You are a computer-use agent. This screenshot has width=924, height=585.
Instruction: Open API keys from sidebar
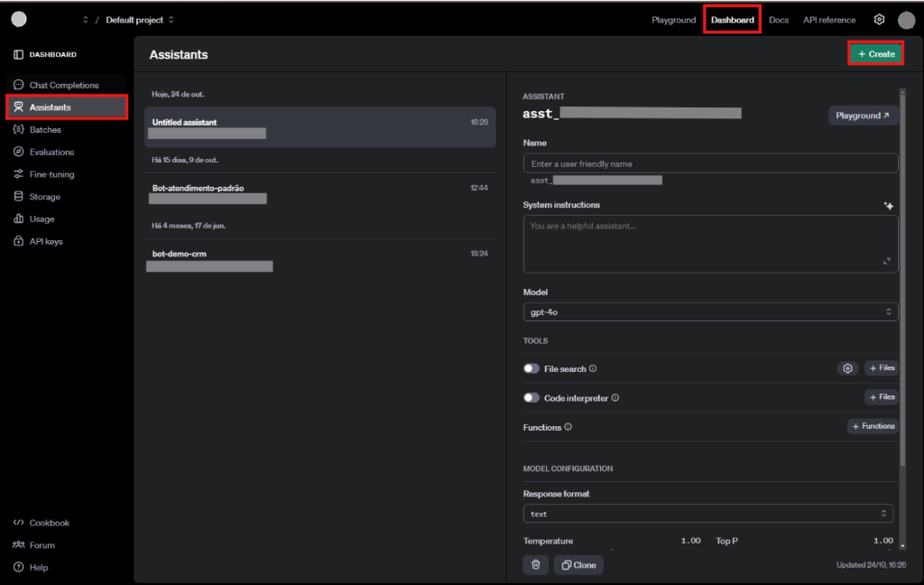[x=45, y=241]
